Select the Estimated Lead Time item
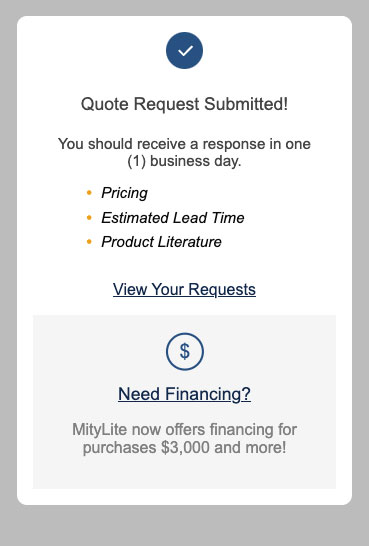 (x=173, y=218)
